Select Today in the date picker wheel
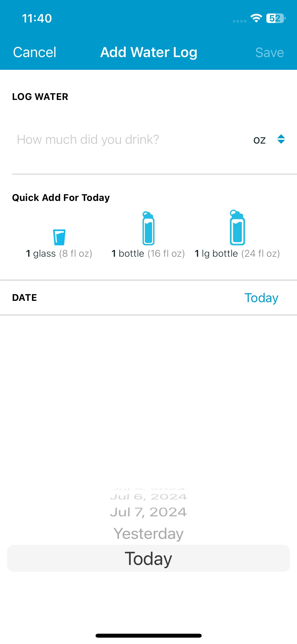This screenshot has height=644, width=297. [x=148, y=558]
